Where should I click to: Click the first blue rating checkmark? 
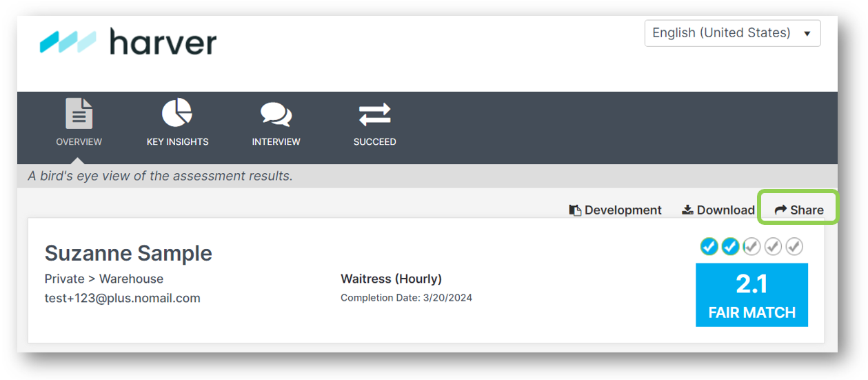(709, 246)
